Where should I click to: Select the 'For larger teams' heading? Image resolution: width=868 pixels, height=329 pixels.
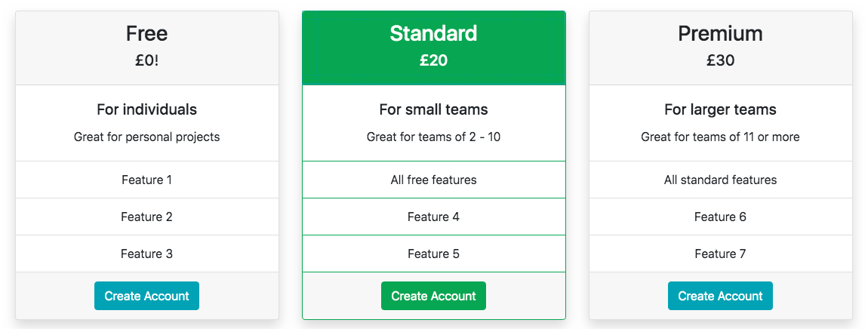click(720, 109)
